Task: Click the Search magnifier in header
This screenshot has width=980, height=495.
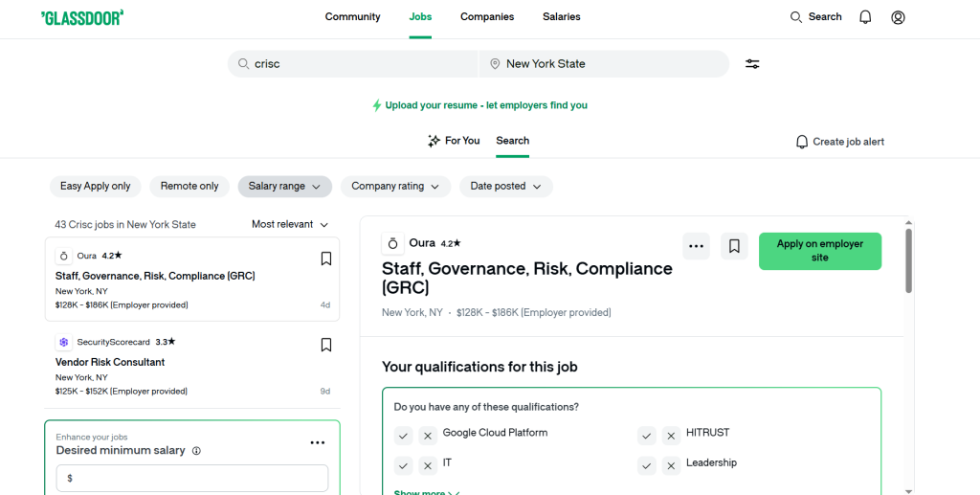Action: click(795, 17)
